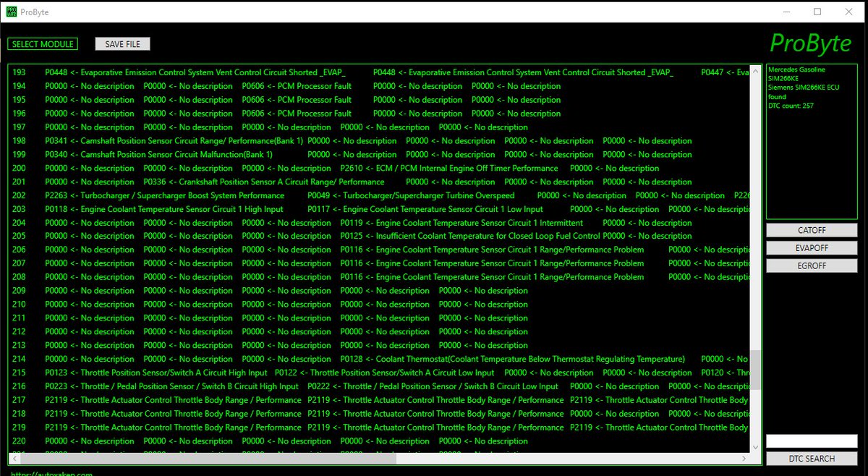Select P0117 Coolant Temperature Sensor Low Input entry

coord(425,209)
